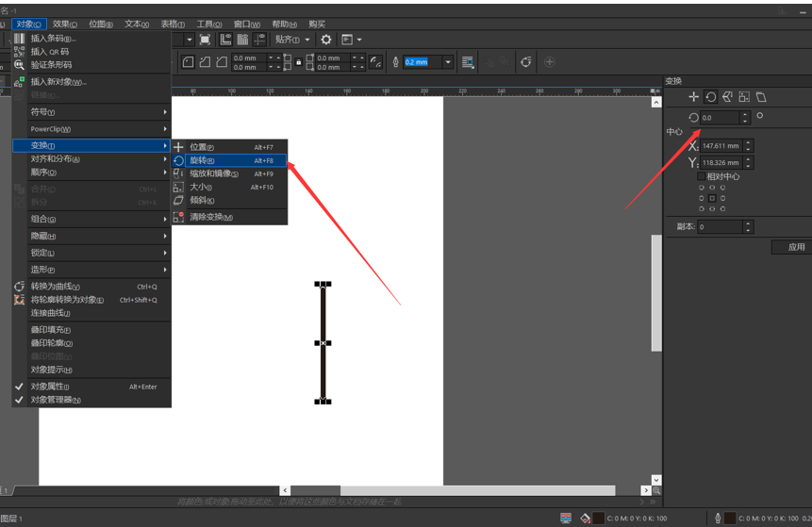Click the rotation angle input field
This screenshot has width=812, height=527.
719,118
